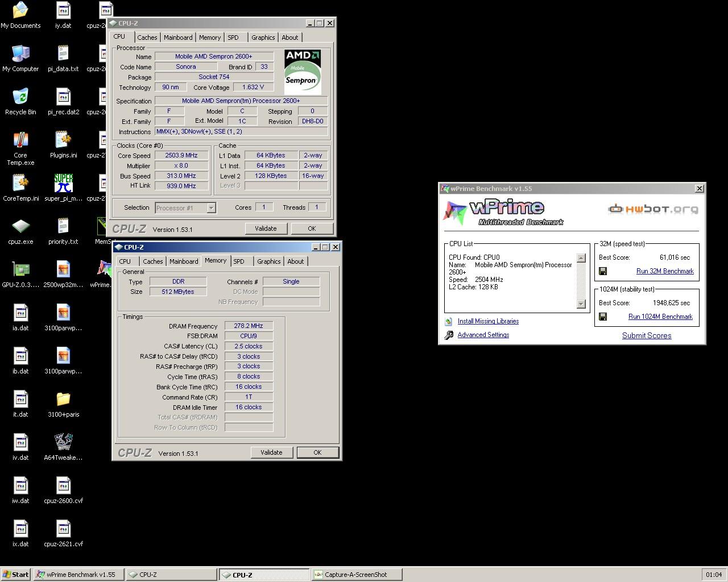Select ia.dat file icon
Viewport: 728px width, 582px height.
tap(20, 317)
